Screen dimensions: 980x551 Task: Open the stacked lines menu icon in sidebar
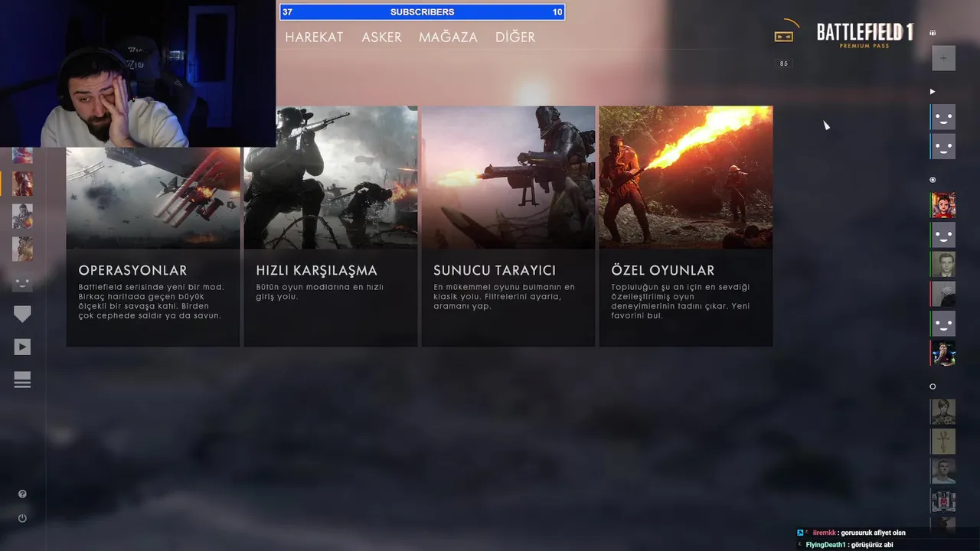[22, 380]
